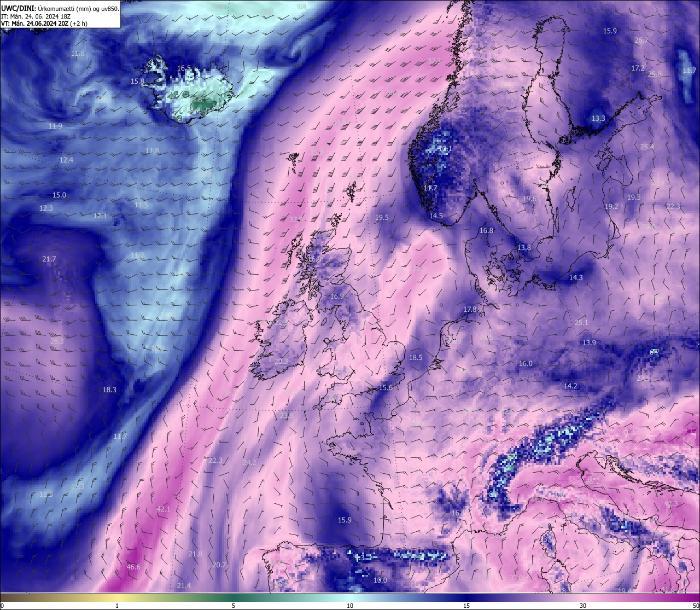Click the 26.3 value on the map

pos(57,340)
